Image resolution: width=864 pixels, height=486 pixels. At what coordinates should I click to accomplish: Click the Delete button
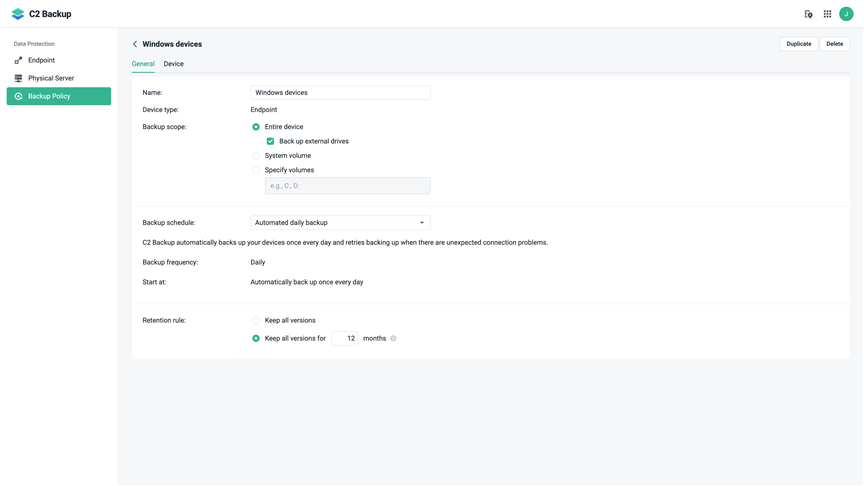pyautogui.click(x=834, y=44)
